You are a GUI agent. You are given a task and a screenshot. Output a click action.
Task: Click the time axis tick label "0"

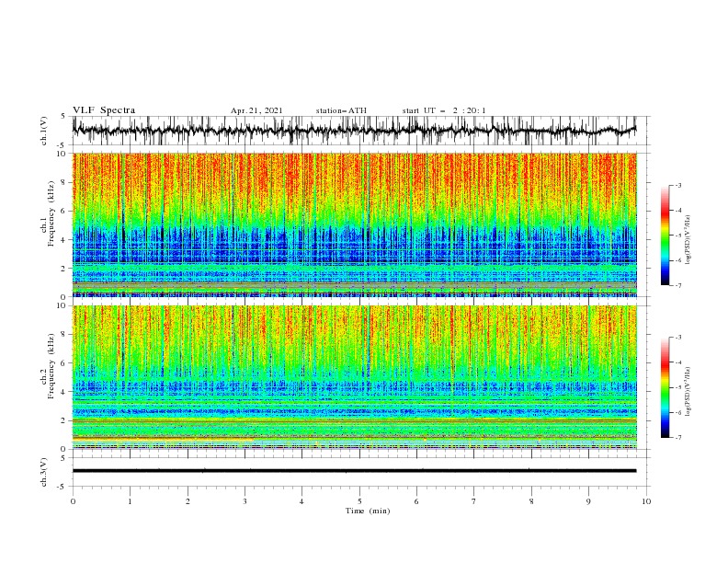coord(73,501)
